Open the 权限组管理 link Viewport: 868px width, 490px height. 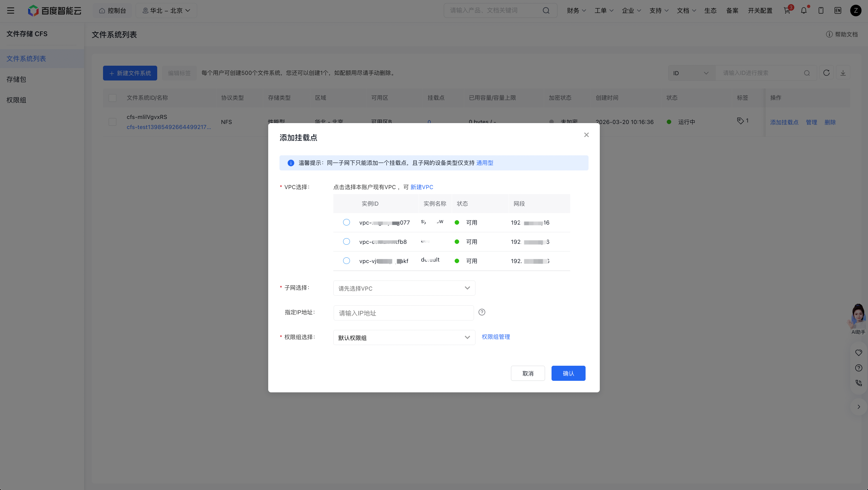(x=496, y=337)
